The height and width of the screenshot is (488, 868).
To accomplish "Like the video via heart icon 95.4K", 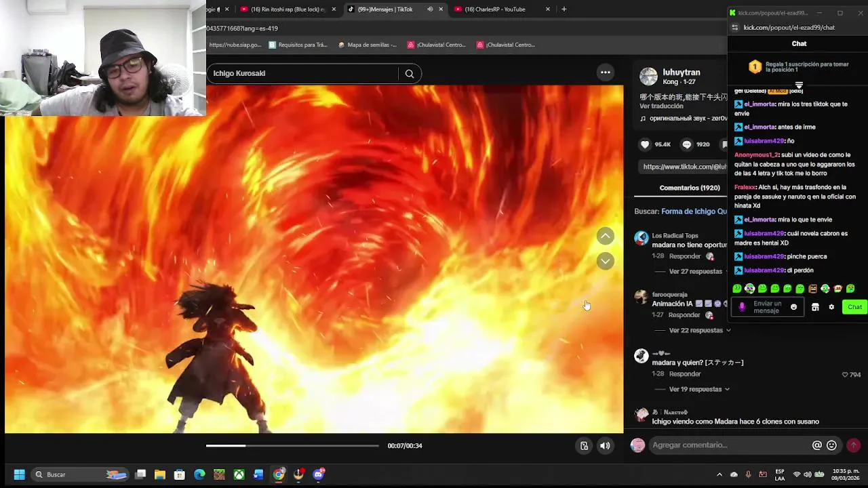I will point(645,144).
